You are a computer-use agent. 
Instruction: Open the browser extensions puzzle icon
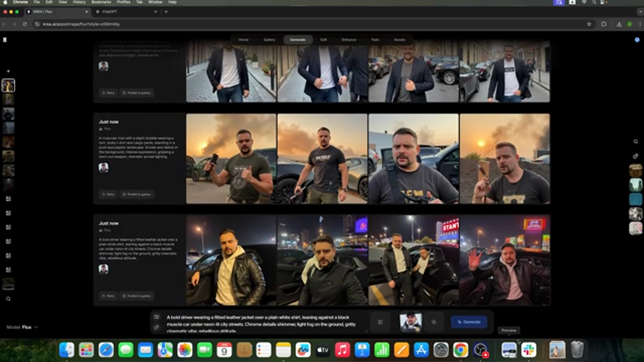click(x=604, y=24)
